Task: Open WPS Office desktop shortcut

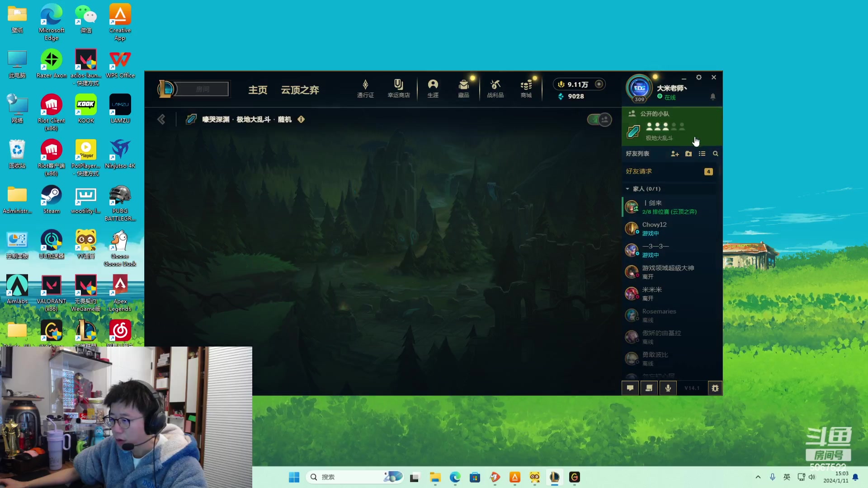Action: pyautogui.click(x=120, y=64)
